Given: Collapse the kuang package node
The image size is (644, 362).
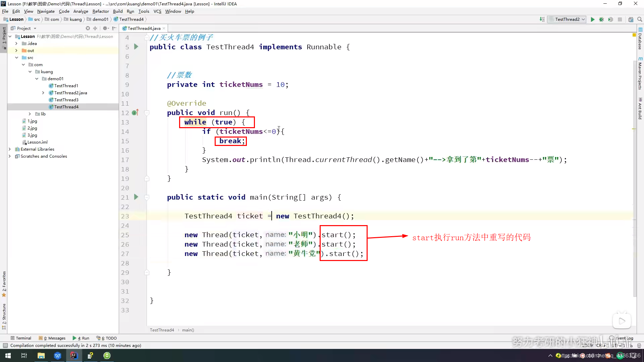Looking at the screenshot, I should point(30,72).
